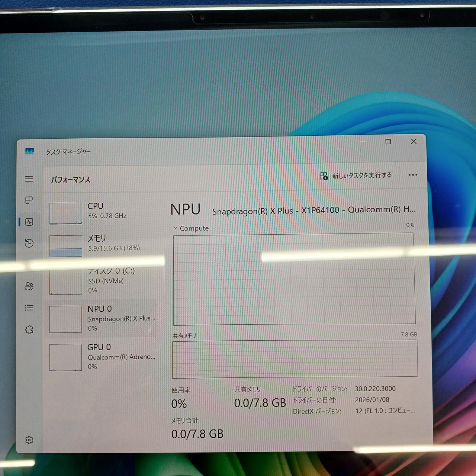The image size is (476, 476).
Task: Click the NPU heading text
Action: (x=185, y=210)
